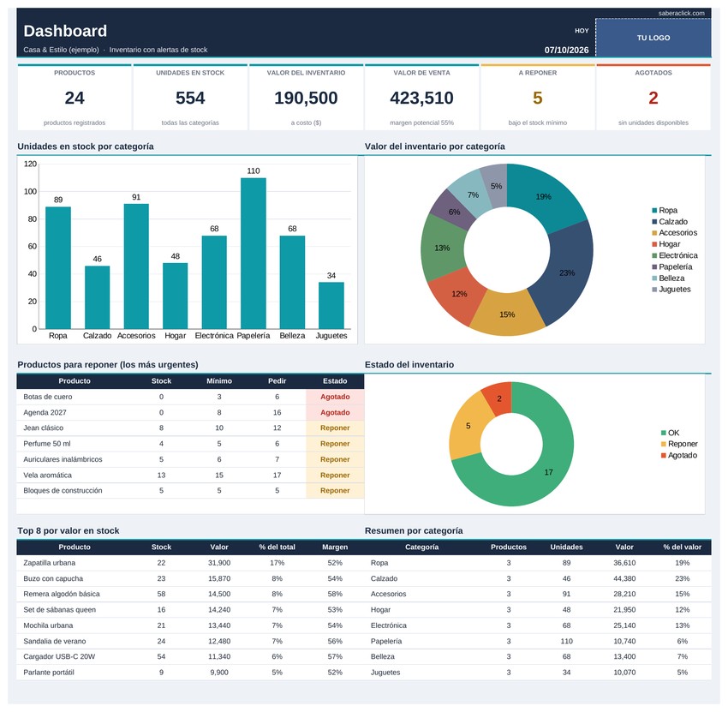Select the Papelería bar labeled 110
Image resolution: width=728 pixels, height=712 pixels.
click(x=253, y=253)
